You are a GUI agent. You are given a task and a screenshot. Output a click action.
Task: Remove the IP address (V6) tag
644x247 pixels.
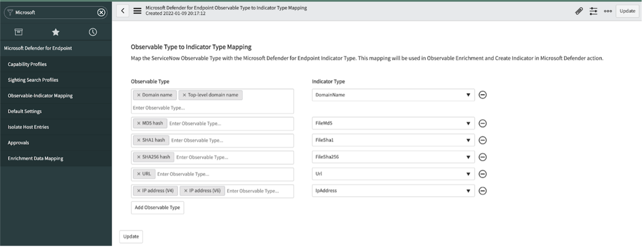click(x=185, y=191)
